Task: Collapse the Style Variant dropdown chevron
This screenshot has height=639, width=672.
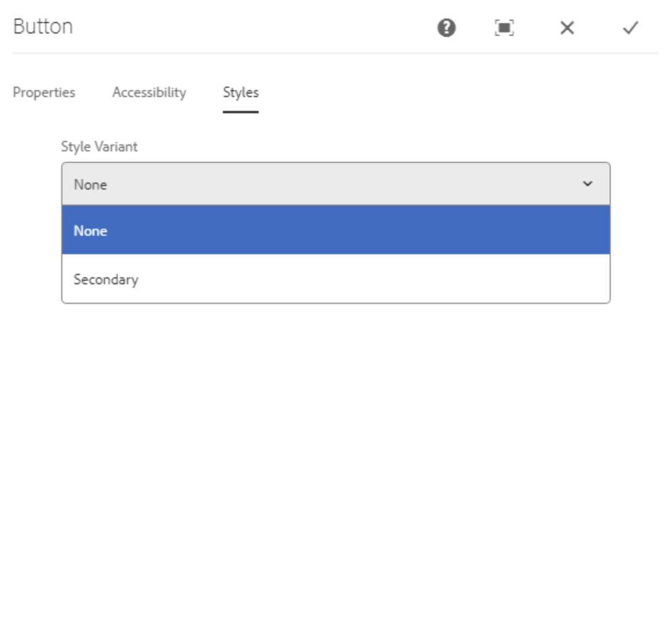Action: (x=587, y=184)
